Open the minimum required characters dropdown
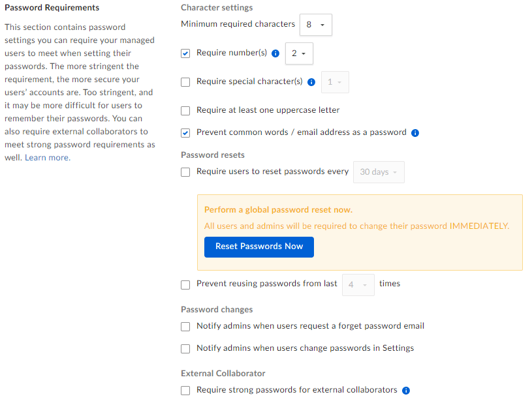532x403 pixels. [x=316, y=24]
